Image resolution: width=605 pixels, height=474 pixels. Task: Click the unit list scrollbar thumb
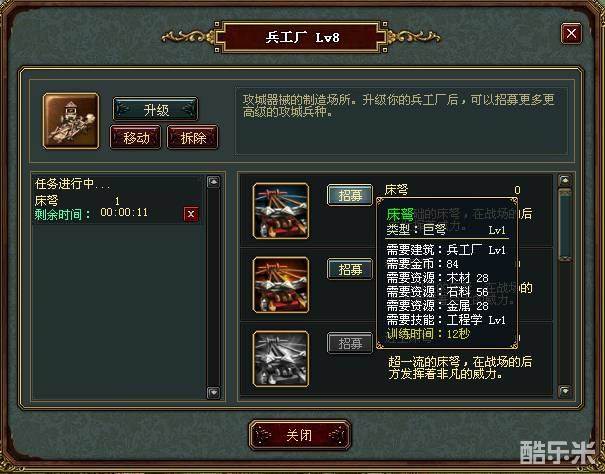pos(565,224)
